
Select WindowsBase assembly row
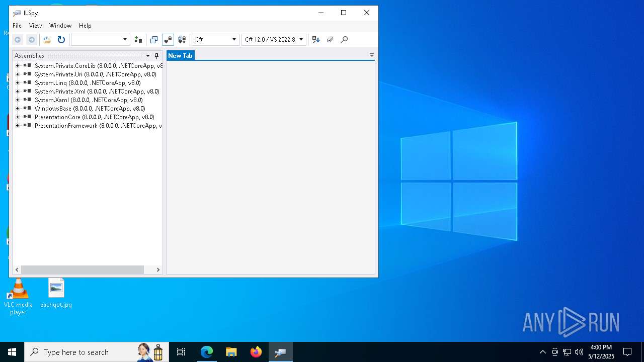pos(85,109)
